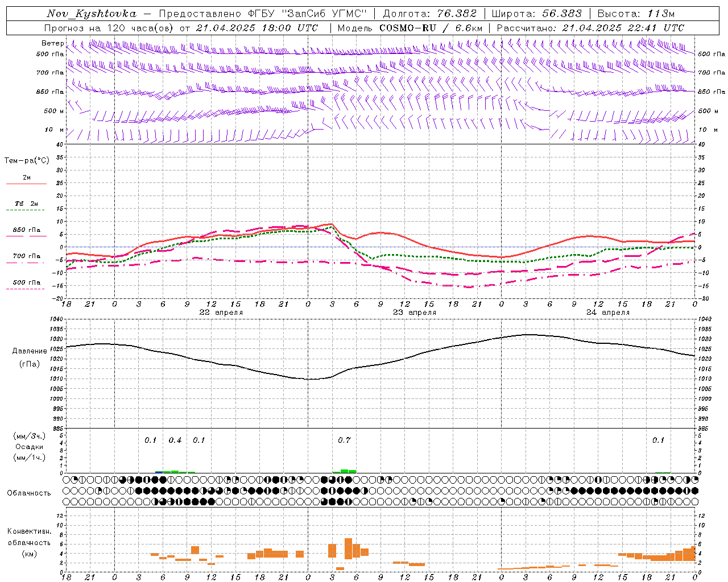The width and height of the screenshot is (728, 582).
Task: Click the Долгота: 76.382 value
Action: [430, 14]
